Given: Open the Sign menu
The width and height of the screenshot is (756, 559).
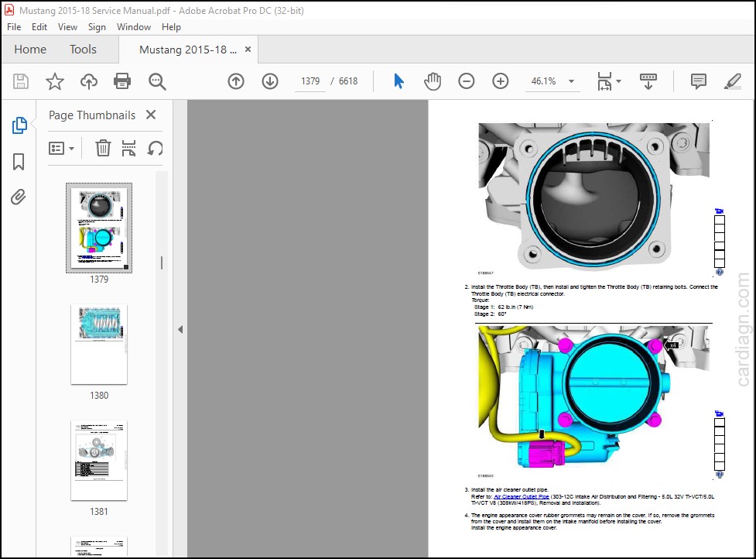Looking at the screenshot, I should point(97,27).
